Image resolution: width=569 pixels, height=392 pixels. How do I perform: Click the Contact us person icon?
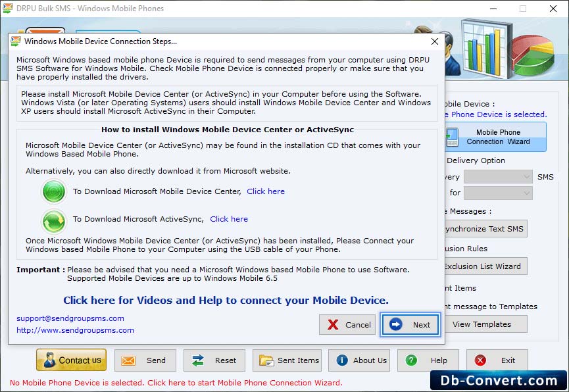point(49,360)
